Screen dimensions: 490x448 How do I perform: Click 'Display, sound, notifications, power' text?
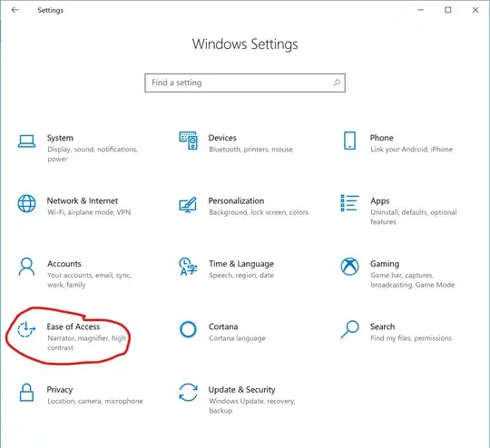pyautogui.click(x=93, y=154)
